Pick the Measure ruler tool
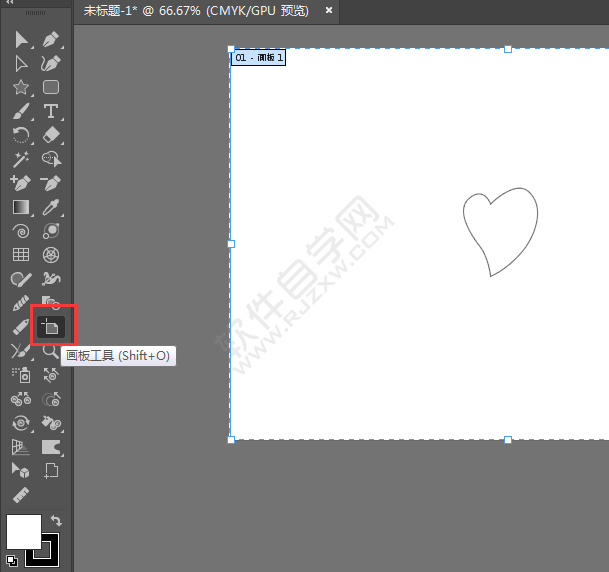 point(21,495)
